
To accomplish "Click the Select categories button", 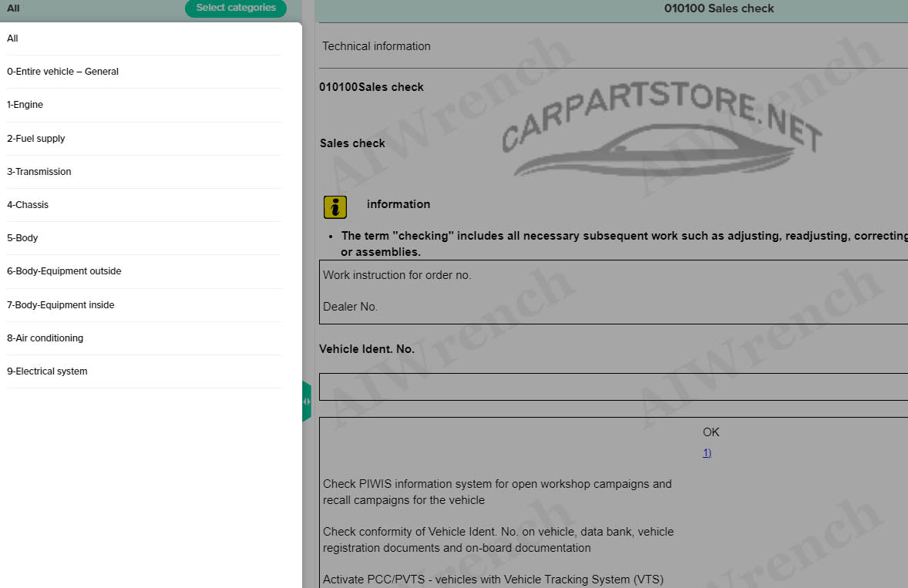I will pyautogui.click(x=235, y=8).
